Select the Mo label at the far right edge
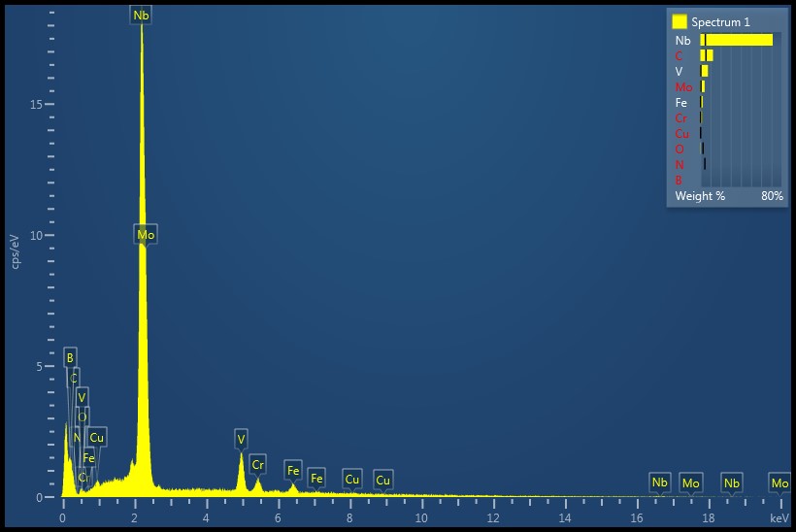The image size is (796, 532). [x=779, y=482]
